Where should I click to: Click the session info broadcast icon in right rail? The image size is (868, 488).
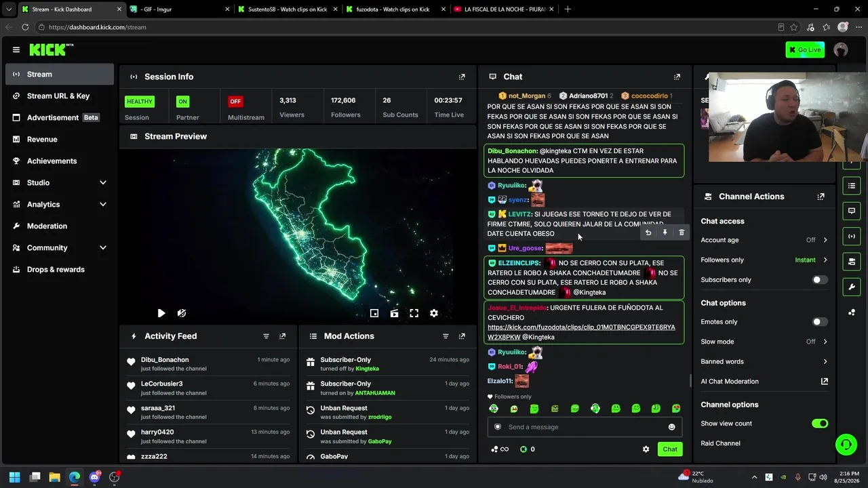tap(852, 236)
